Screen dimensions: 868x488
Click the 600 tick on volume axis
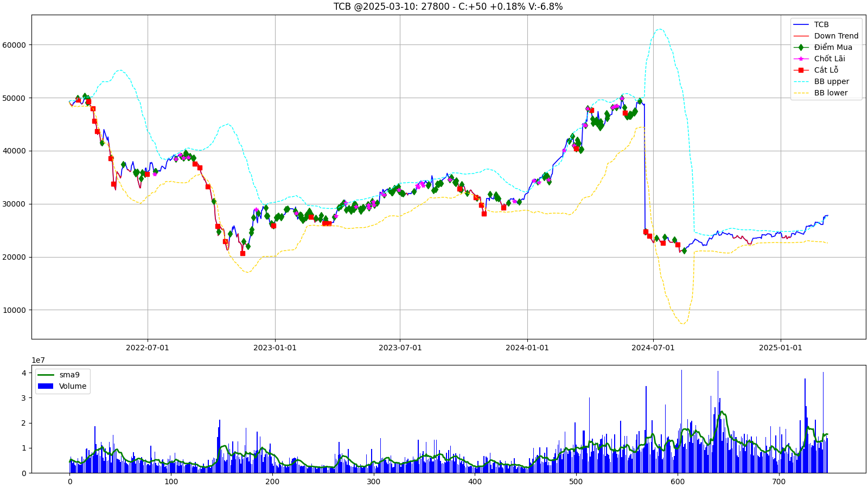point(678,481)
